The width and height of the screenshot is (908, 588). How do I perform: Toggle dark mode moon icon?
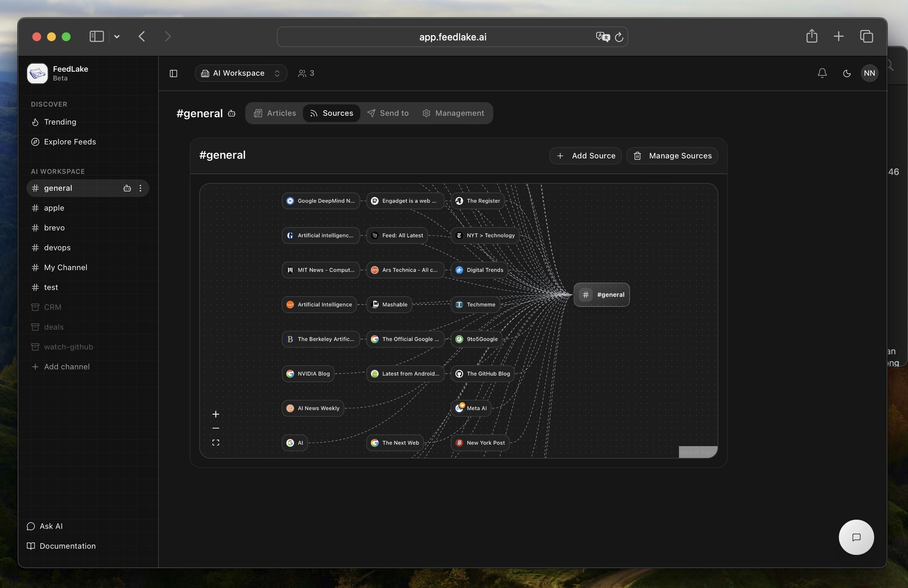point(847,73)
